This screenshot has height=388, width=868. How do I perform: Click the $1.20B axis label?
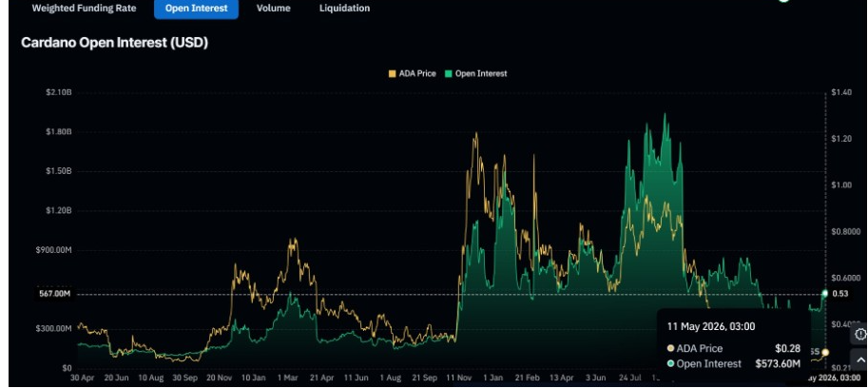tap(59, 210)
